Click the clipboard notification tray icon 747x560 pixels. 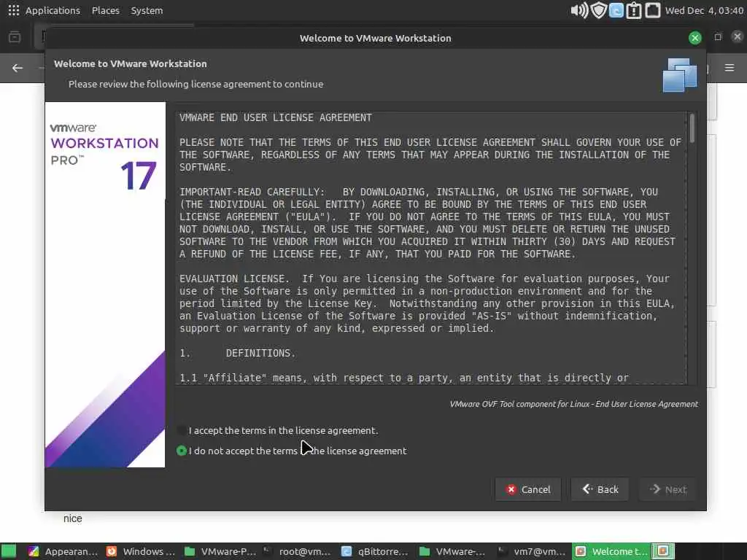(x=634, y=10)
